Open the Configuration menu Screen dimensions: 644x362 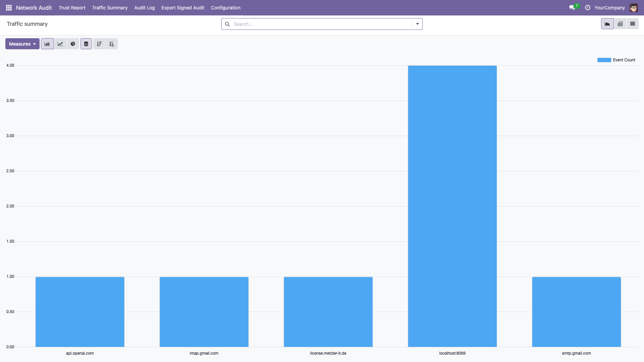pyautogui.click(x=226, y=8)
